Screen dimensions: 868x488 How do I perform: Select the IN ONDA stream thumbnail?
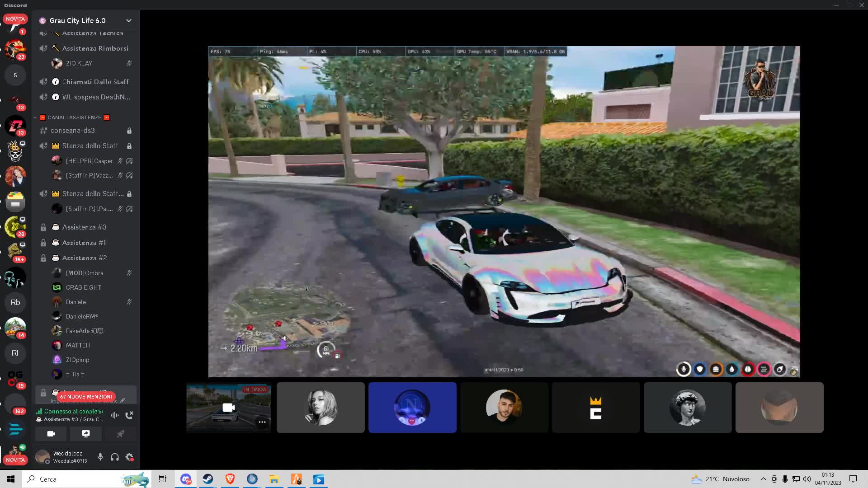click(x=229, y=407)
